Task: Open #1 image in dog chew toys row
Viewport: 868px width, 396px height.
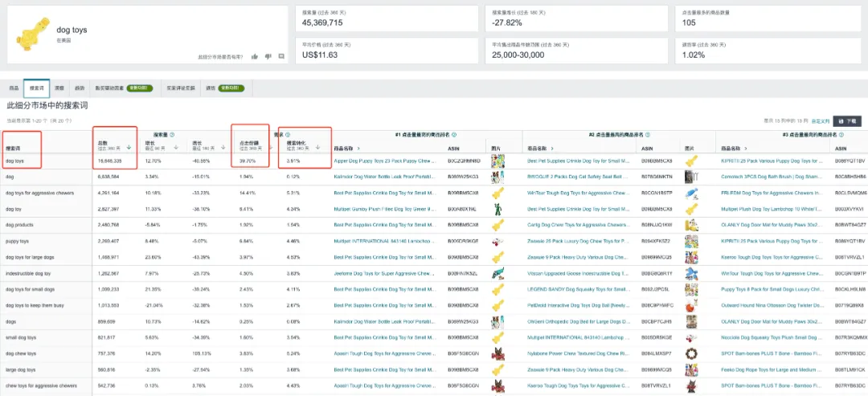Action: (x=497, y=353)
